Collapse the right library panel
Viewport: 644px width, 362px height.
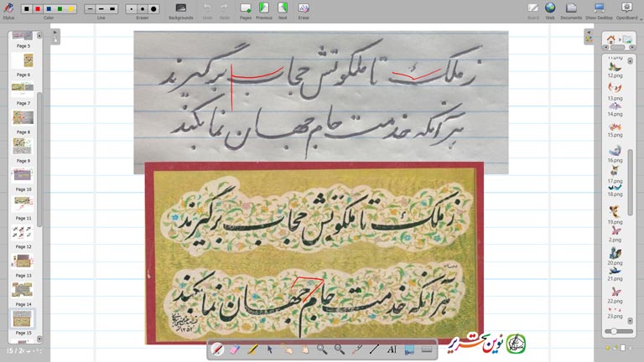point(589,33)
